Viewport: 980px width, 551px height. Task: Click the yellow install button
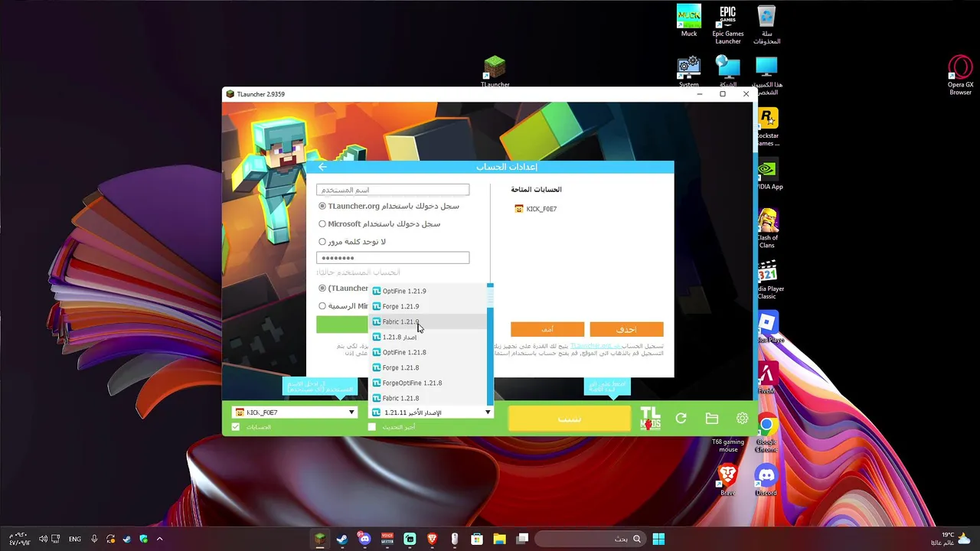tap(569, 419)
